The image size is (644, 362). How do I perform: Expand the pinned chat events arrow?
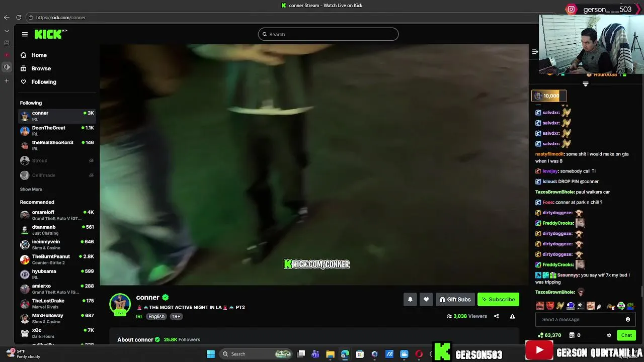(585, 84)
